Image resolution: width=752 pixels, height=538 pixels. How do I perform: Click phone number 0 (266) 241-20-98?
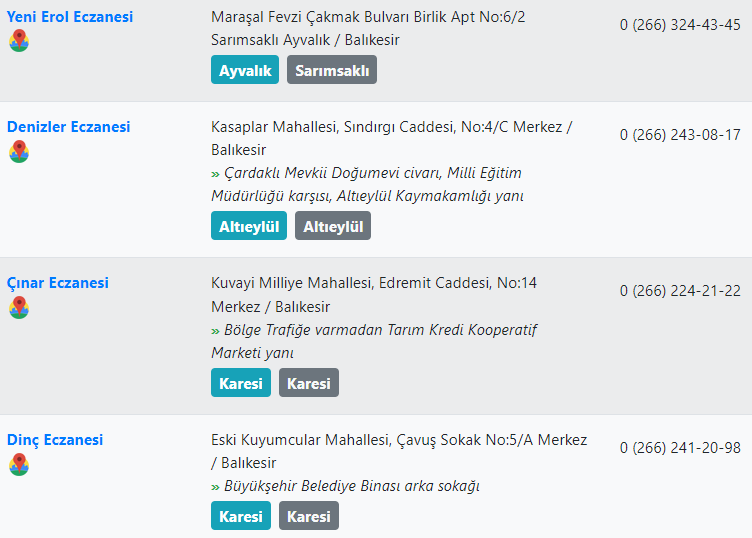tap(680, 448)
